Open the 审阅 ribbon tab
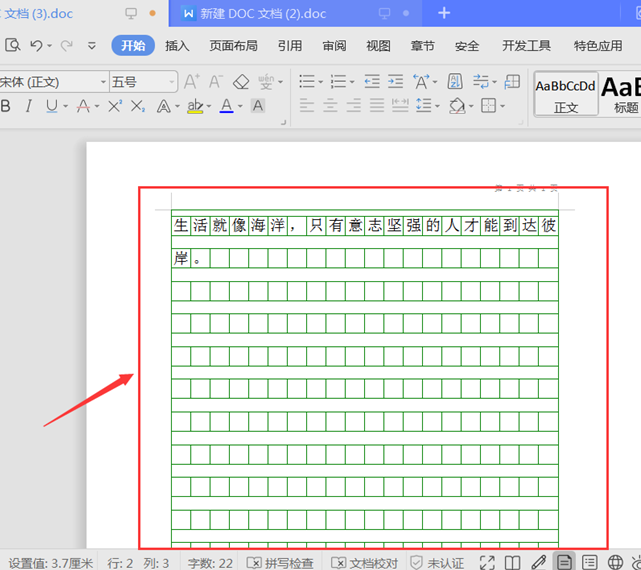Viewport: 641px width, 570px height. [334, 45]
